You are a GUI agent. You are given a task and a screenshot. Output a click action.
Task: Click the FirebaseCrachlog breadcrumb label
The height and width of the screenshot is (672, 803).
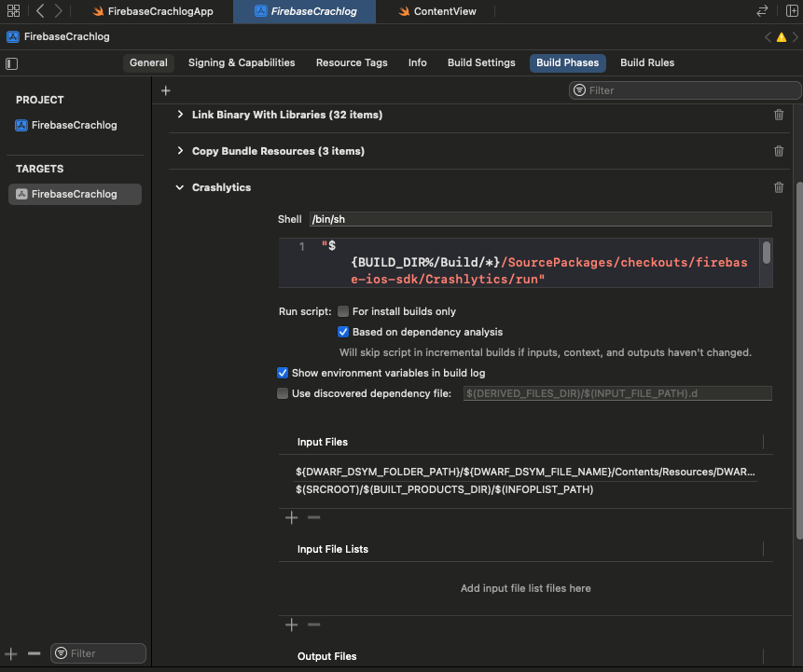[67, 37]
